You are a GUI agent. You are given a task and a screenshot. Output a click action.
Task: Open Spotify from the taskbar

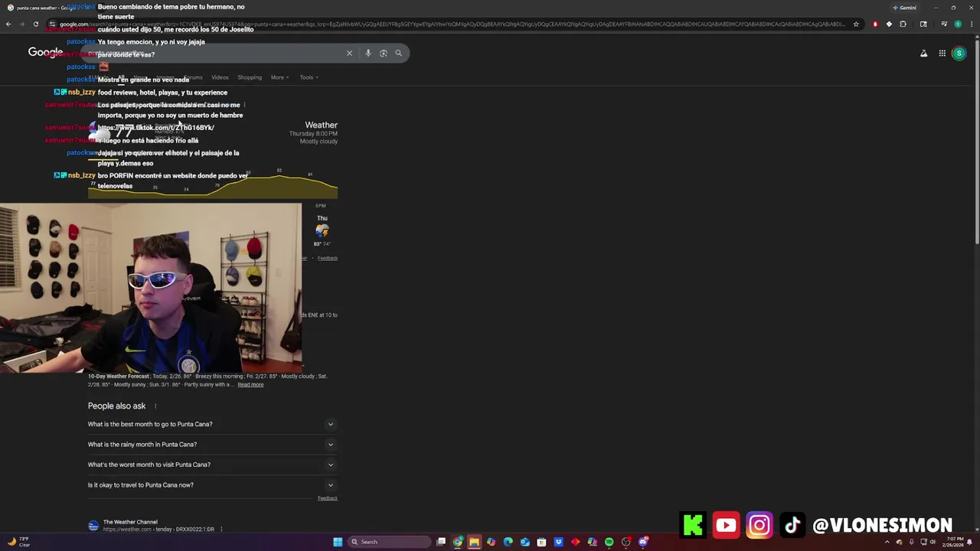609,542
